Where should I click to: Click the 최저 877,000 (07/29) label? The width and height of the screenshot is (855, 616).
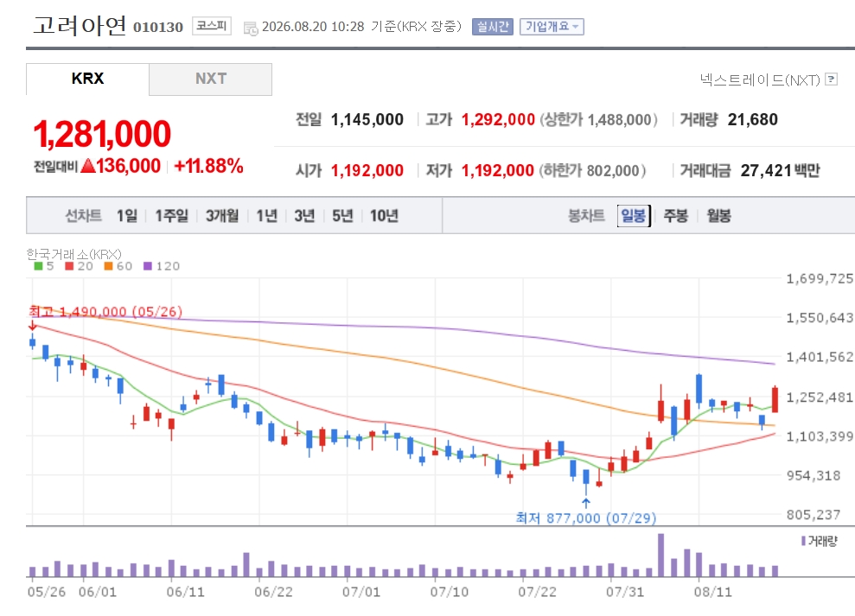click(x=585, y=518)
